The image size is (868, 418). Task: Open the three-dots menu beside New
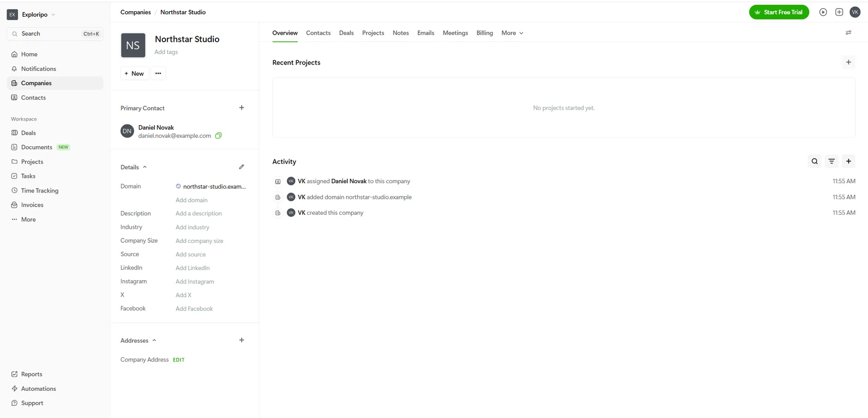tap(158, 73)
